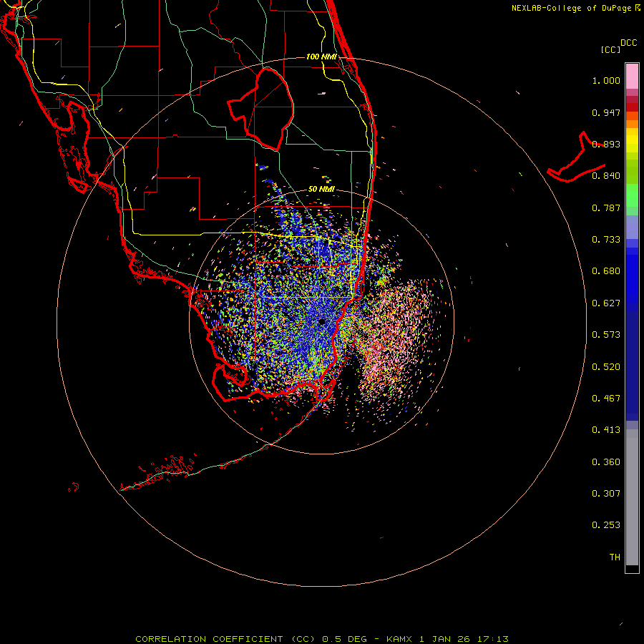Click the 0.733 legend value

click(606, 240)
